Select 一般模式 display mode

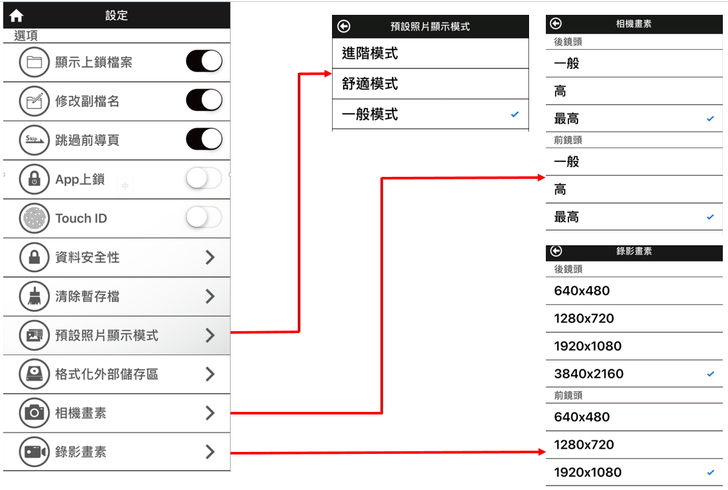click(430, 114)
